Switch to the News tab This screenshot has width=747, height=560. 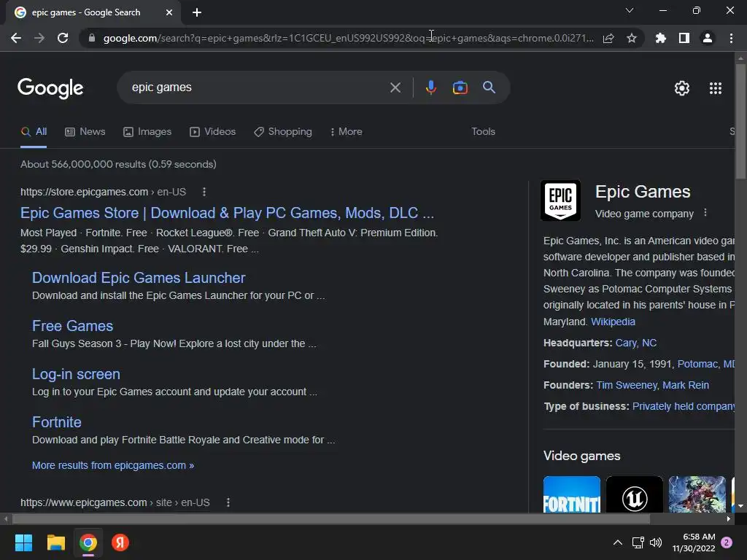click(x=85, y=131)
